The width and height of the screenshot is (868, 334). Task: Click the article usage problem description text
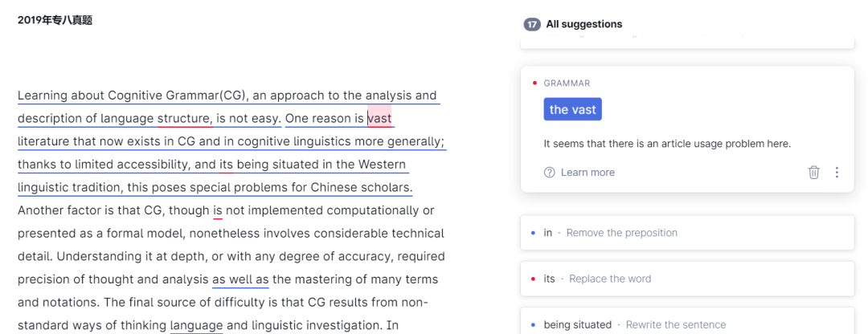pyautogui.click(x=667, y=145)
